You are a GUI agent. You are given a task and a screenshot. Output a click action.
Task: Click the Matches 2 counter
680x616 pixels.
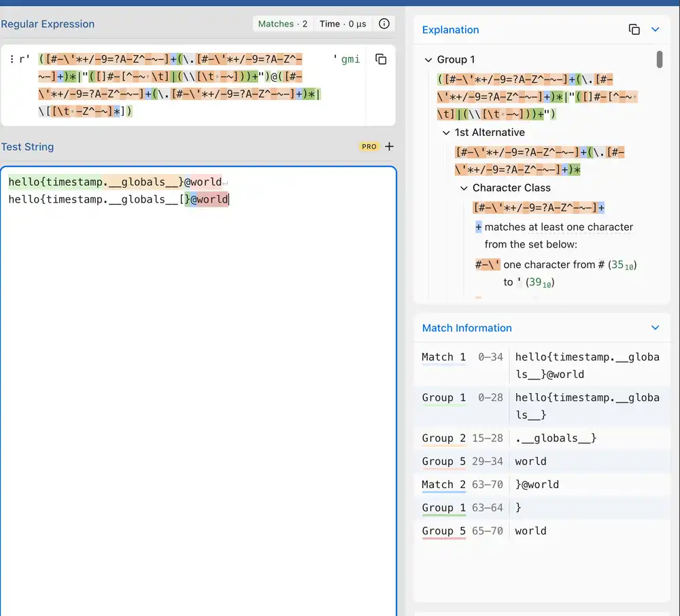tap(283, 24)
